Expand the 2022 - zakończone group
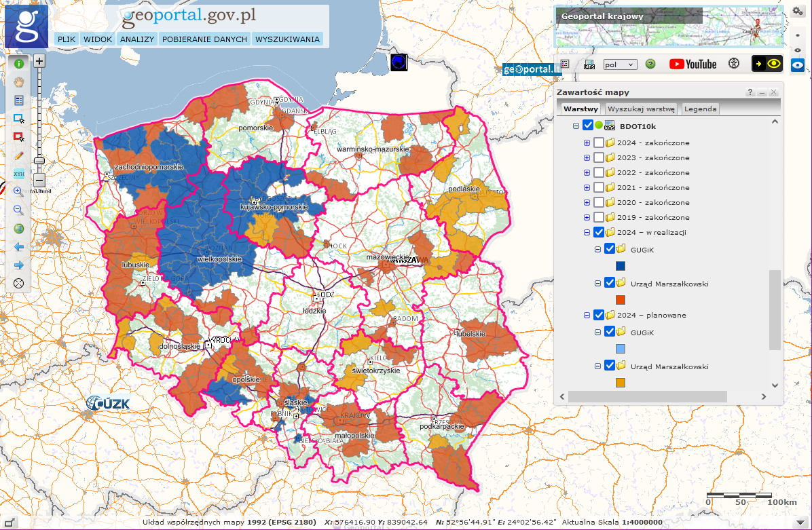The image size is (812, 530). pos(587,173)
